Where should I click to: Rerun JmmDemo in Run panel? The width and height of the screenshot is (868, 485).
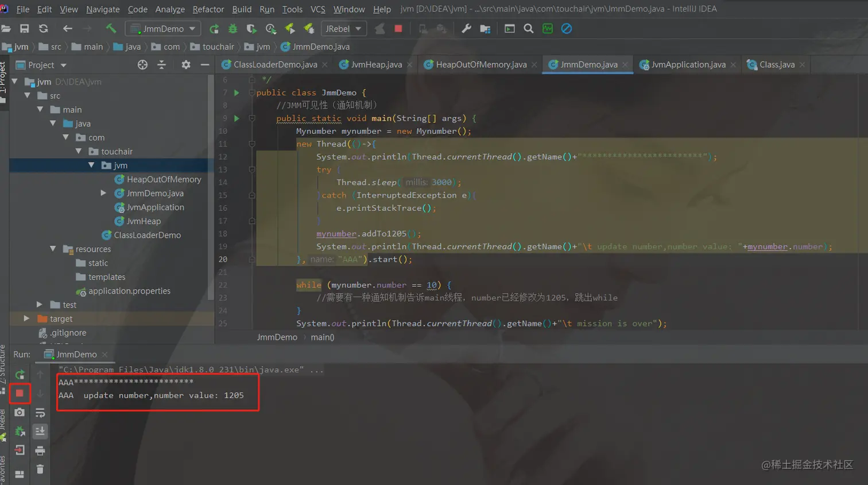click(x=20, y=375)
